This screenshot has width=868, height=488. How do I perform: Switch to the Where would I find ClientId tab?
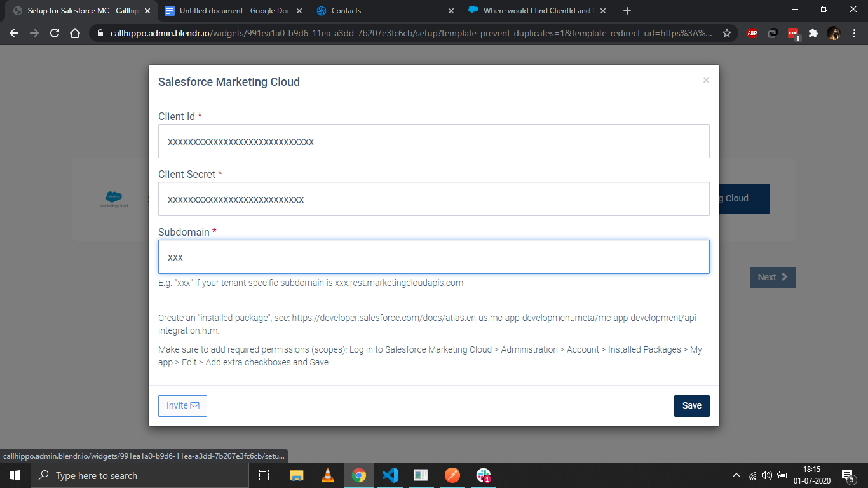pyautogui.click(x=538, y=11)
